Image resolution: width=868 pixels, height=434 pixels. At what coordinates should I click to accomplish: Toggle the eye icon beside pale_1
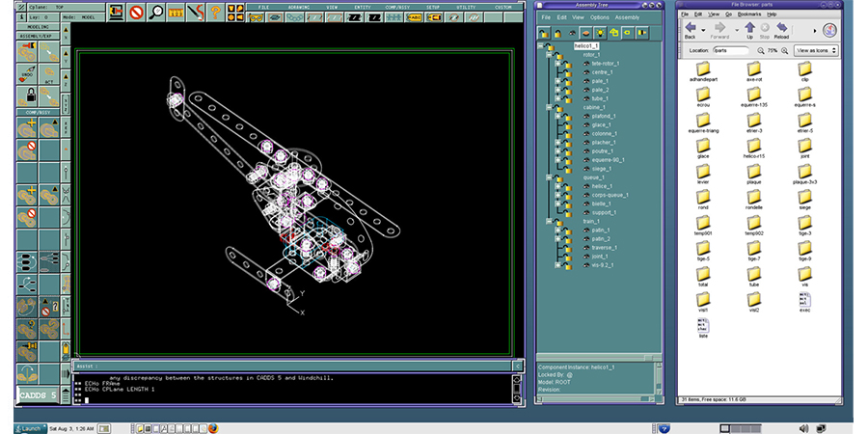pyautogui.click(x=585, y=81)
